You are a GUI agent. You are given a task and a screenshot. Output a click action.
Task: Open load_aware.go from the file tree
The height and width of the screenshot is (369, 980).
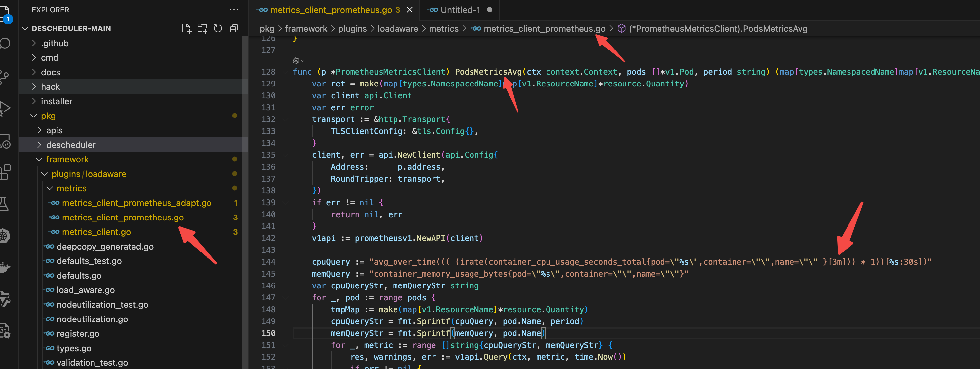pyautogui.click(x=86, y=290)
